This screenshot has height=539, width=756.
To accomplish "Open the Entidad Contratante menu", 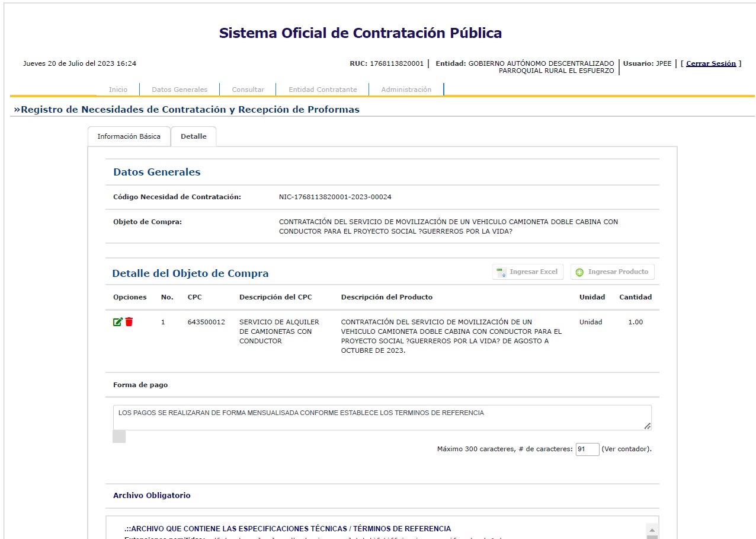I will pos(322,90).
